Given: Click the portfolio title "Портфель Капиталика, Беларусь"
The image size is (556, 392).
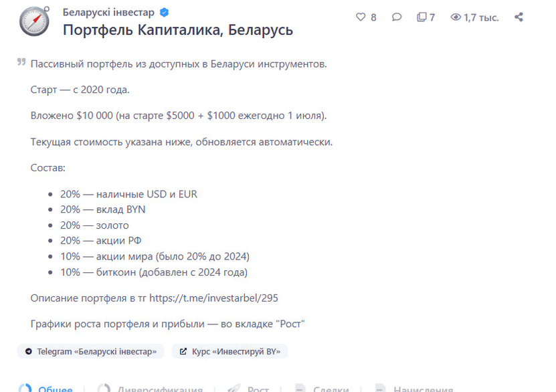Looking at the screenshot, I should click(178, 30).
